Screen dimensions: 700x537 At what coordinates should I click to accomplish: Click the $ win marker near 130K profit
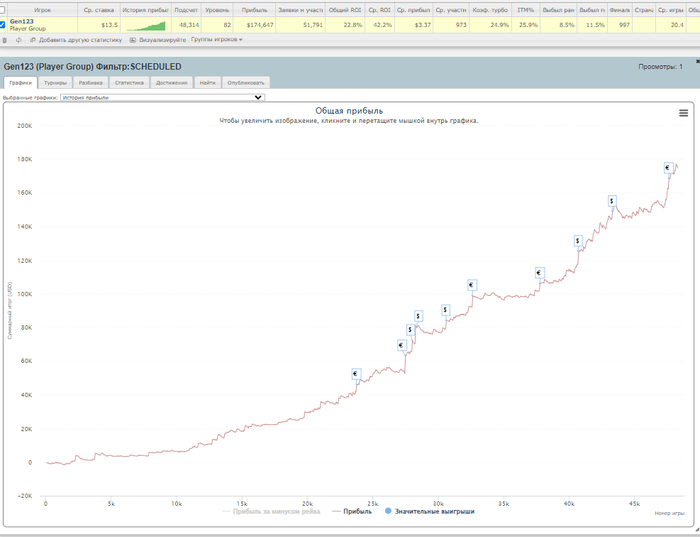coord(578,241)
